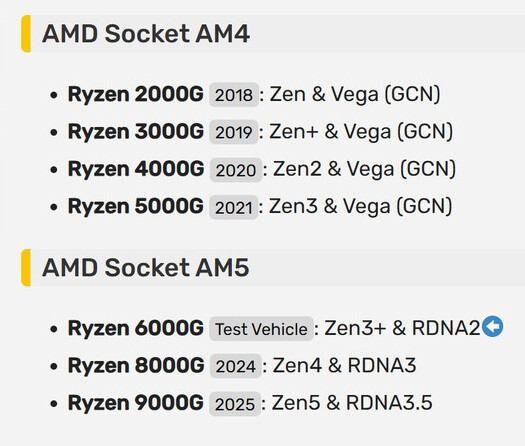This screenshot has width=525, height=446.
Task: Click the 2019 year badge
Action: 234,132
